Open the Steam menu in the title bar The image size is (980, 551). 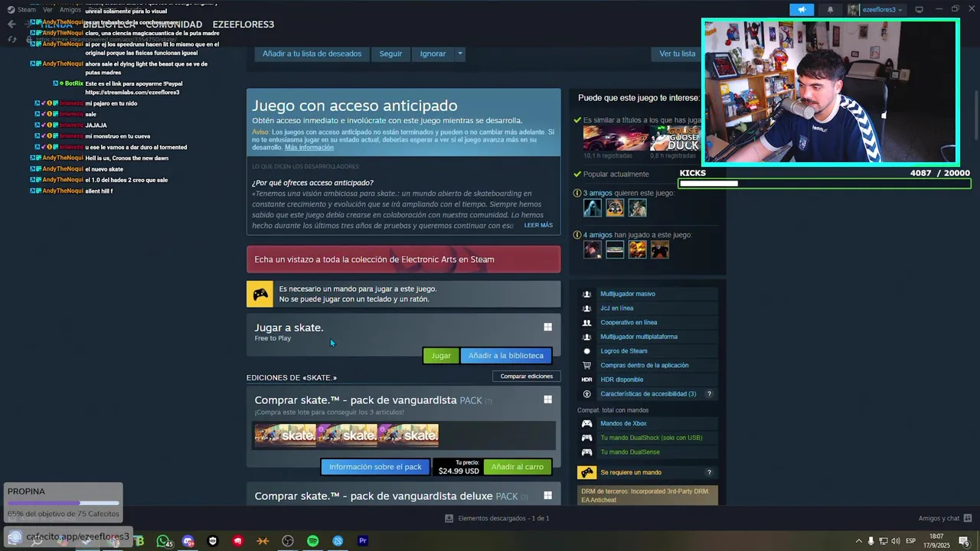pyautogui.click(x=27, y=10)
